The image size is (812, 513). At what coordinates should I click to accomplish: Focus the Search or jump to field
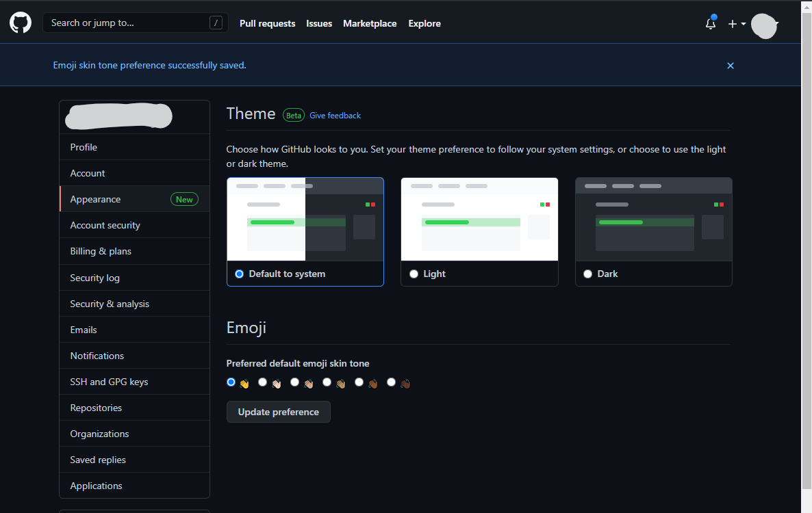coord(136,23)
